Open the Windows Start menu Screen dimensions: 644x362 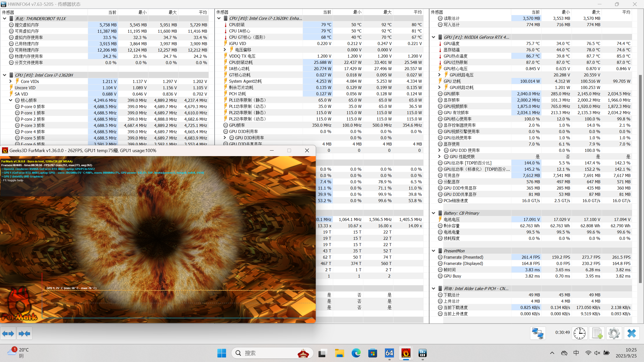point(222,353)
